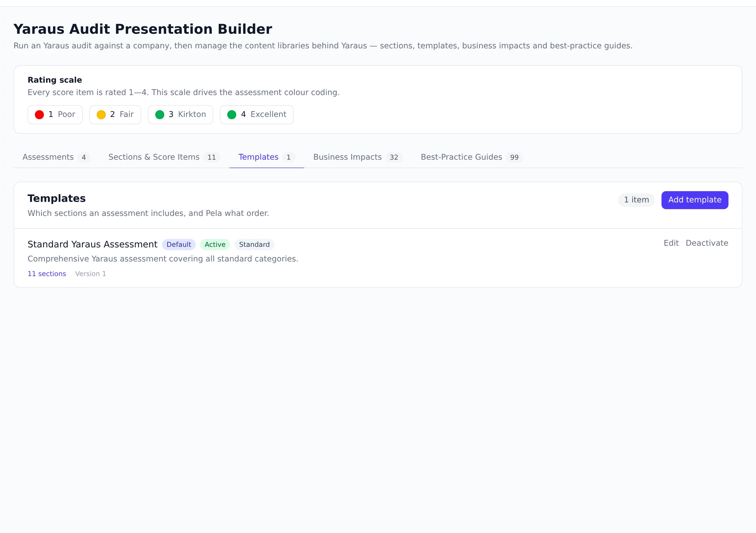The height and width of the screenshot is (533, 756).
Task: Click the Best-Practice Guides count 99
Action: point(514,157)
